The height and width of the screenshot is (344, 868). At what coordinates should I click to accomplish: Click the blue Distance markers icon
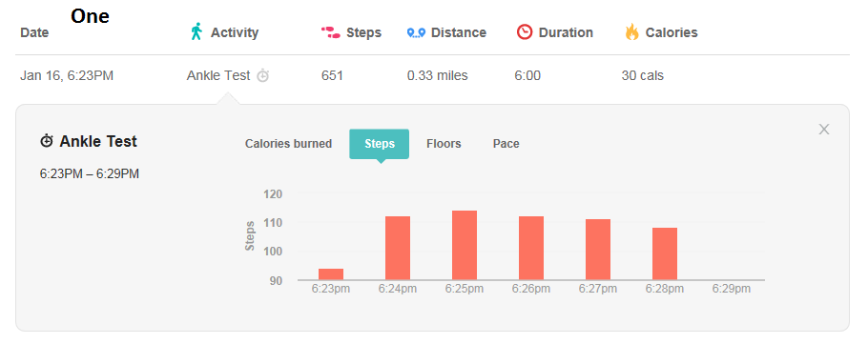(416, 33)
